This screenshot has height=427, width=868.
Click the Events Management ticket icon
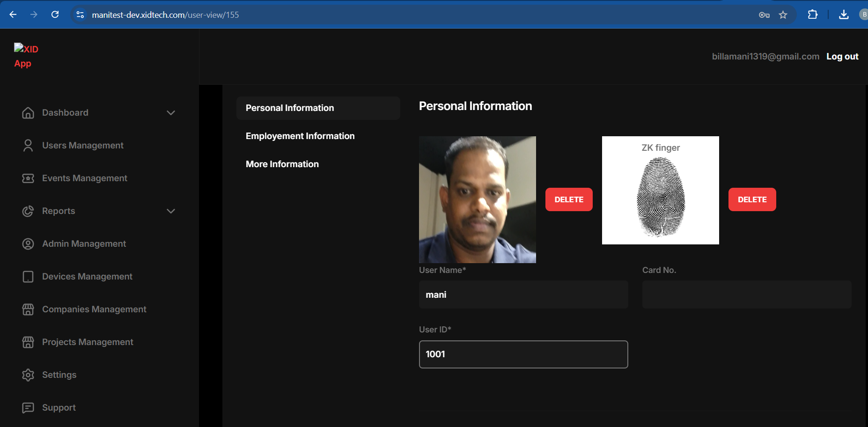pos(28,178)
